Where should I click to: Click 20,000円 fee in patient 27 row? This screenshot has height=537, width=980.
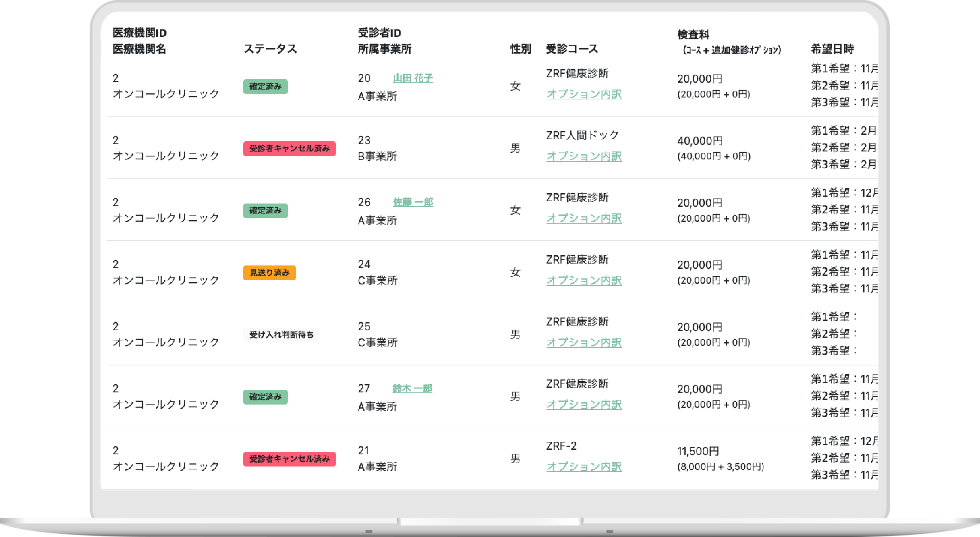click(x=699, y=389)
